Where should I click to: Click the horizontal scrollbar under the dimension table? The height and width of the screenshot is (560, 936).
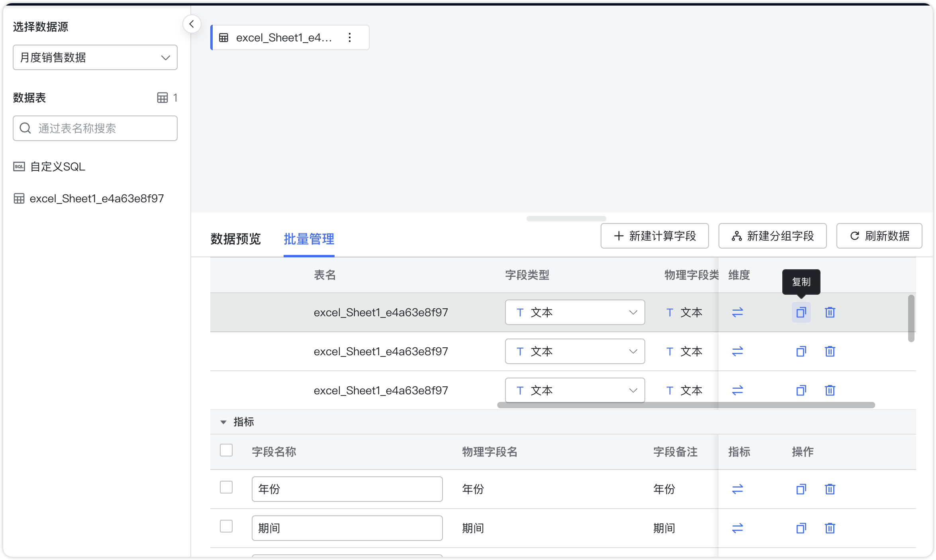(x=686, y=405)
